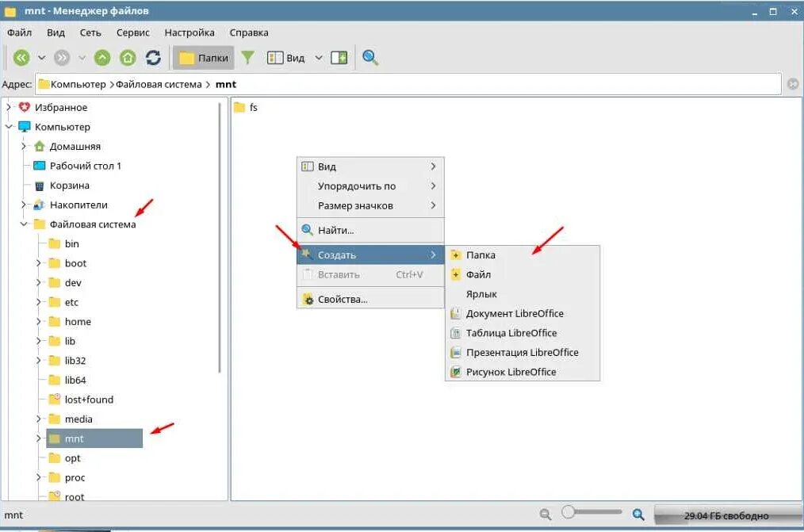The image size is (804, 532).
Task: Click the greyed Forward navigation icon
Action: [x=62, y=57]
